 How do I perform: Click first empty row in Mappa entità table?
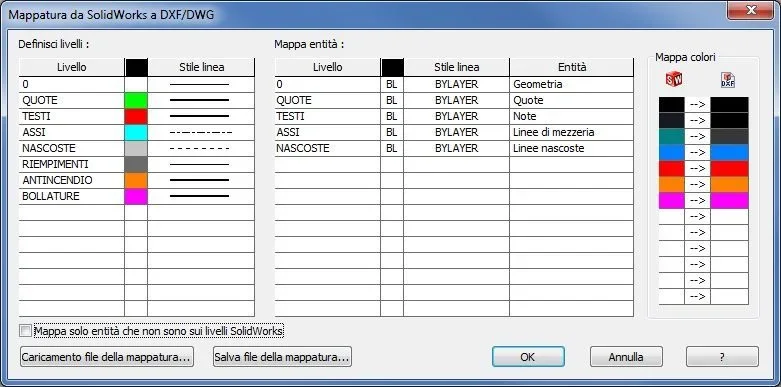click(454, 164)
